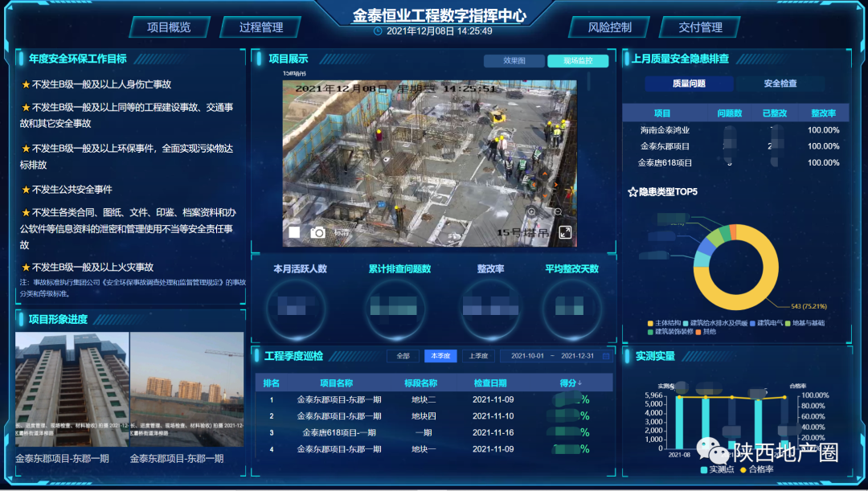The height and width of the screenshot is (491, 868).
Task: Sort the table by the 得分 column arrow
Action: [x=579, y=383]
